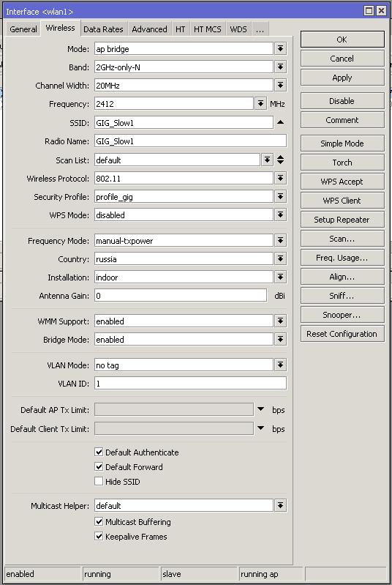
Task: Switch to the General tab
Action: click(23, 29)
